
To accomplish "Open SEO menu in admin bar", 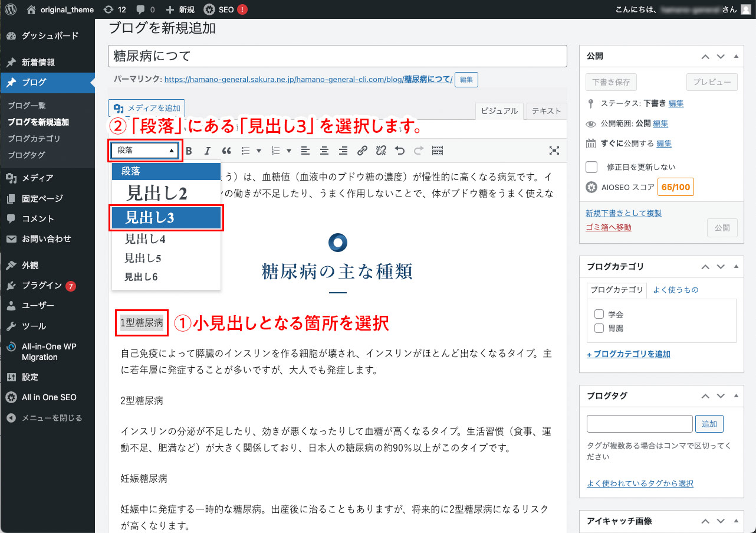I will pyautogui.click(x=225, y=9).
